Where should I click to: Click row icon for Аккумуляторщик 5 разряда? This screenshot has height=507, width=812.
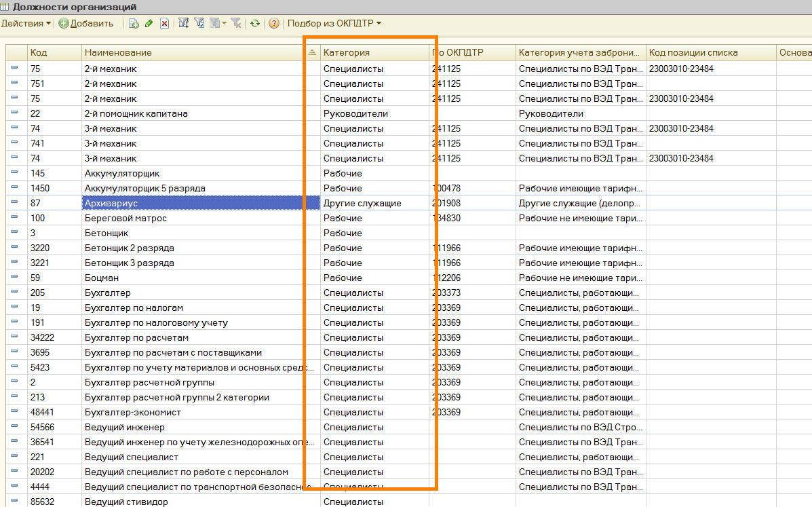click(14, 187)
